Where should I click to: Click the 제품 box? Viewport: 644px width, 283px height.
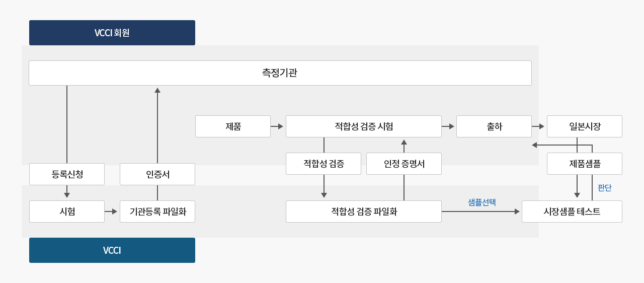(233, 126)
